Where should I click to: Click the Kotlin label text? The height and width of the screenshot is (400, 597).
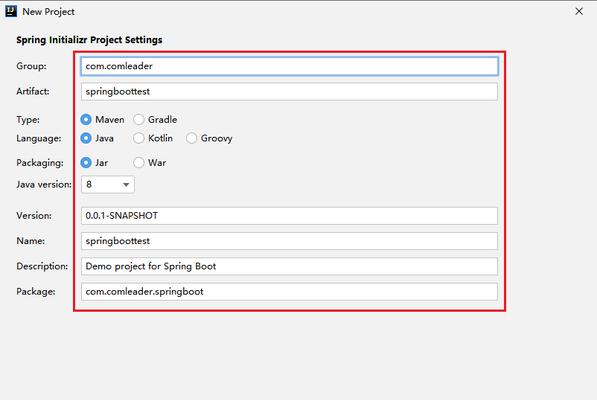(x=160, y=138)
